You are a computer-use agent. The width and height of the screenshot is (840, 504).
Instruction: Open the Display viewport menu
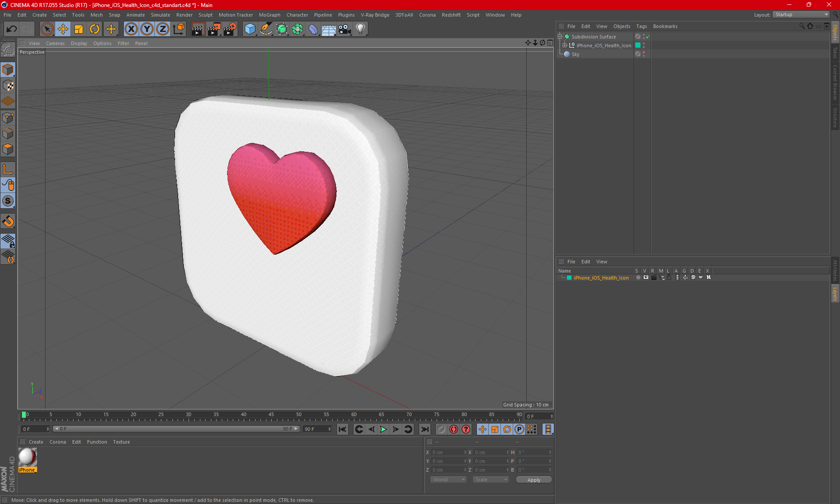coord(79,43)
